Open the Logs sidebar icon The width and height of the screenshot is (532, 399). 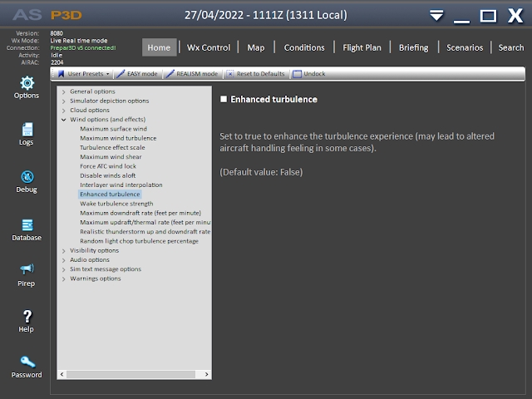click(x=27, y=130)
